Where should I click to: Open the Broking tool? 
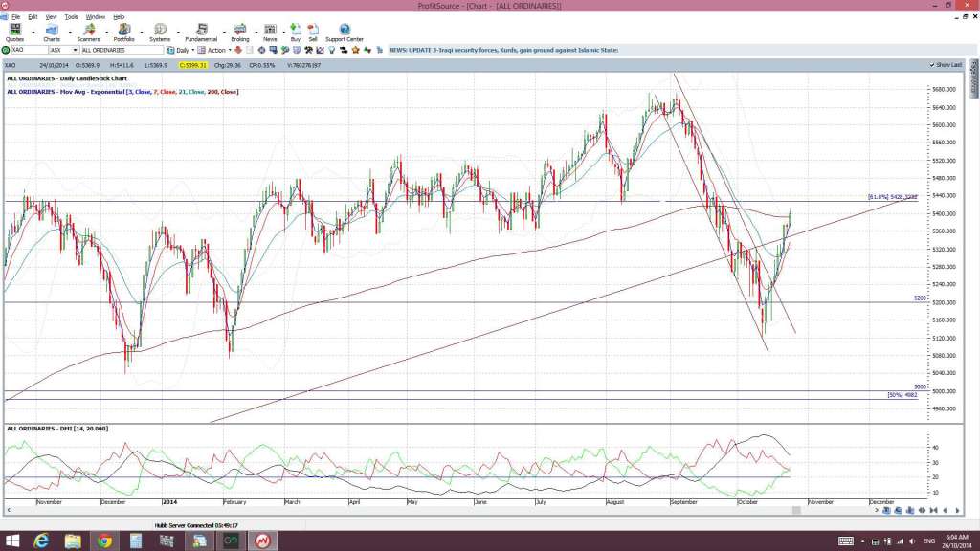pyautogui.click(x=240, y=33)
